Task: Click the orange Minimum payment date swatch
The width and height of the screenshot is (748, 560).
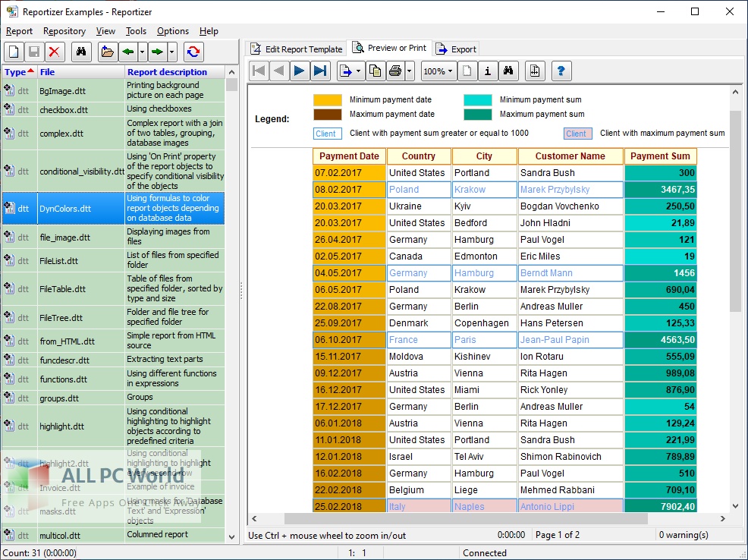Action: 328,99
